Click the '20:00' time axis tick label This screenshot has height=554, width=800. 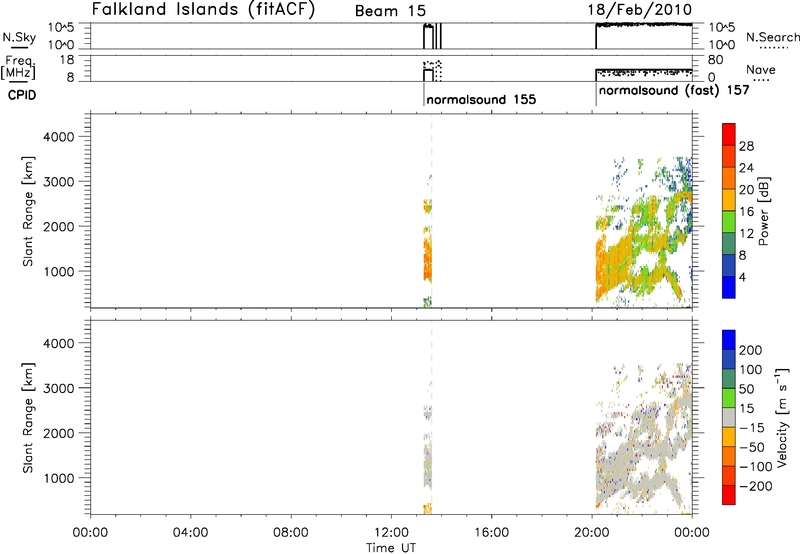click(x=592, y=533)
